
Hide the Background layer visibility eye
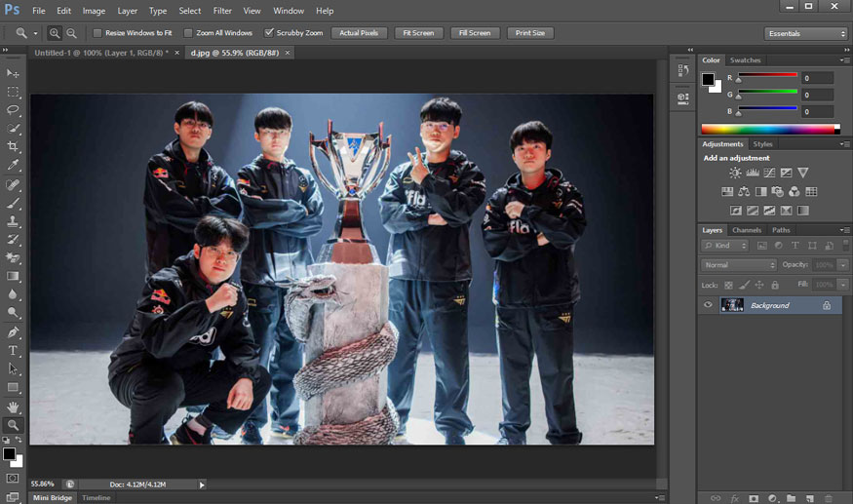click(708, 305)
